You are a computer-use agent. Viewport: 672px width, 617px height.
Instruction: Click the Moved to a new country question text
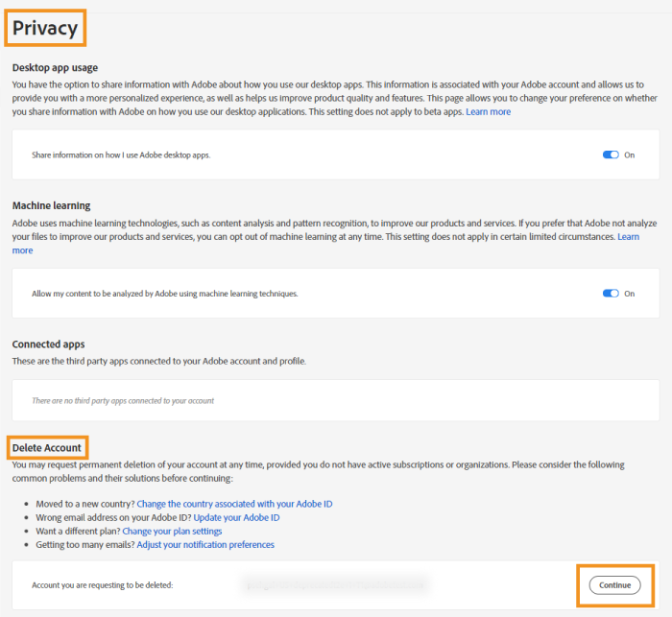(83, 504)
